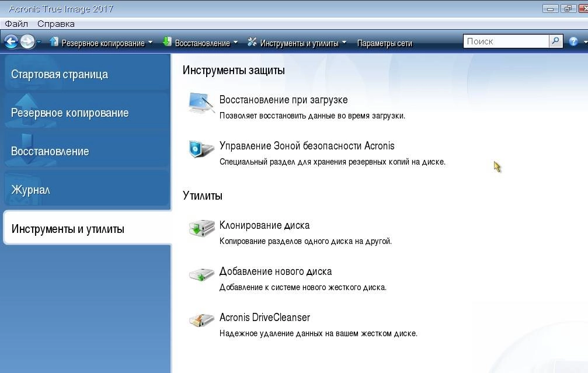Open the Файл menu
The image size is (588, 373).
[x=16, y=23]
